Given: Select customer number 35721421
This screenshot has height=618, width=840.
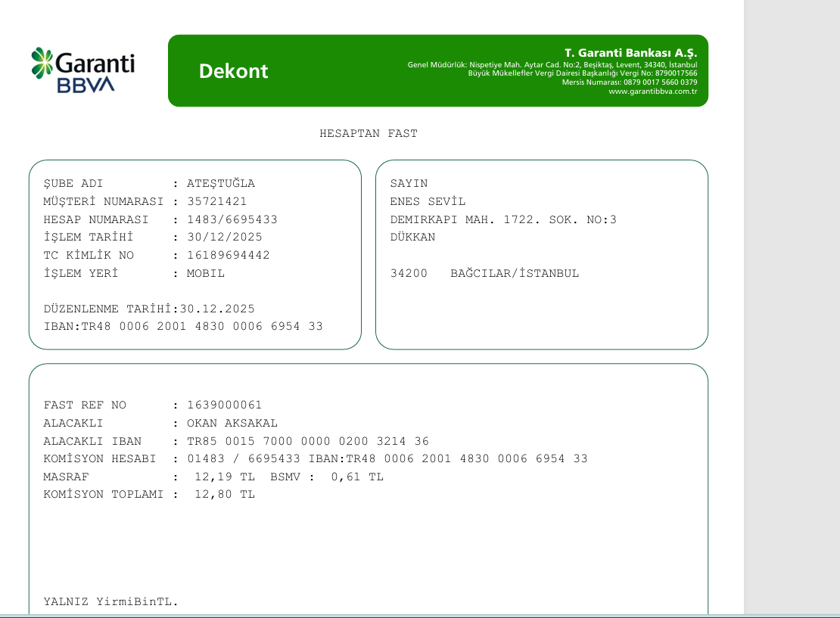Looking at the screenshot, I should tap(217, 201).
